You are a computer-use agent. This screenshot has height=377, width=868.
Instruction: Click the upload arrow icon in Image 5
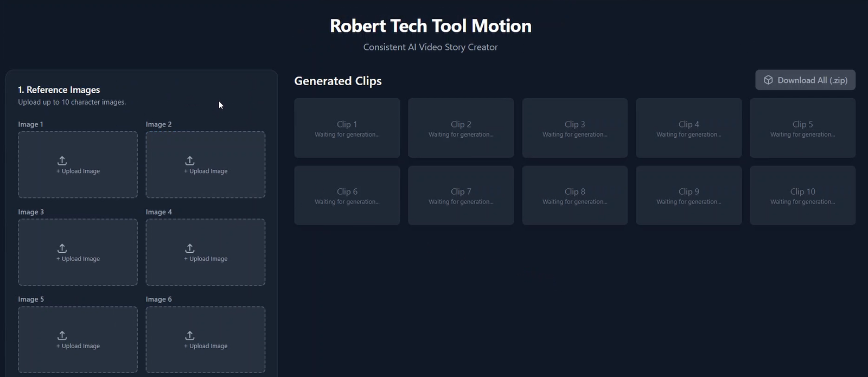pos(62,335)
